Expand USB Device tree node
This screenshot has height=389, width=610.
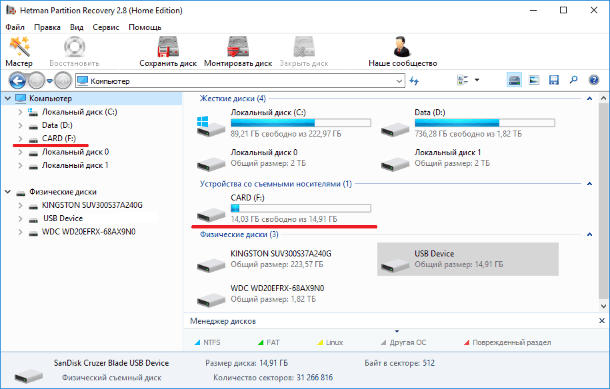pyautogui.click(x=20, y=219)
